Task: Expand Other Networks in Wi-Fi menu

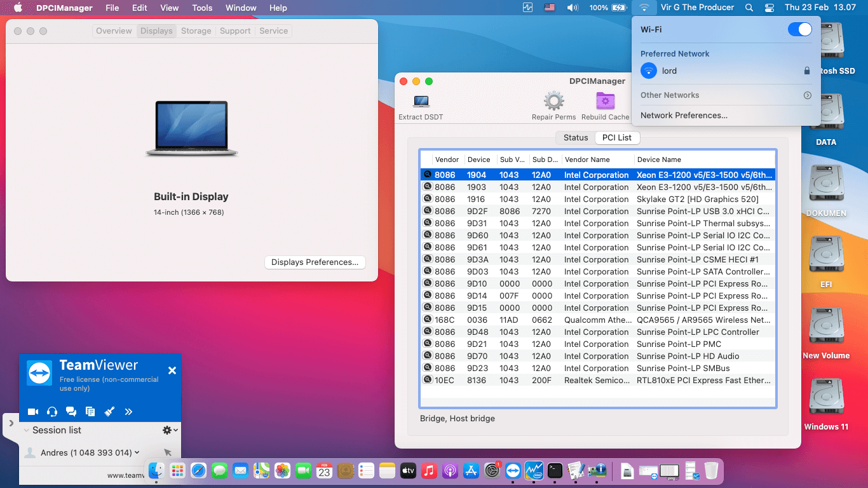Action: [x=808, y=95]
